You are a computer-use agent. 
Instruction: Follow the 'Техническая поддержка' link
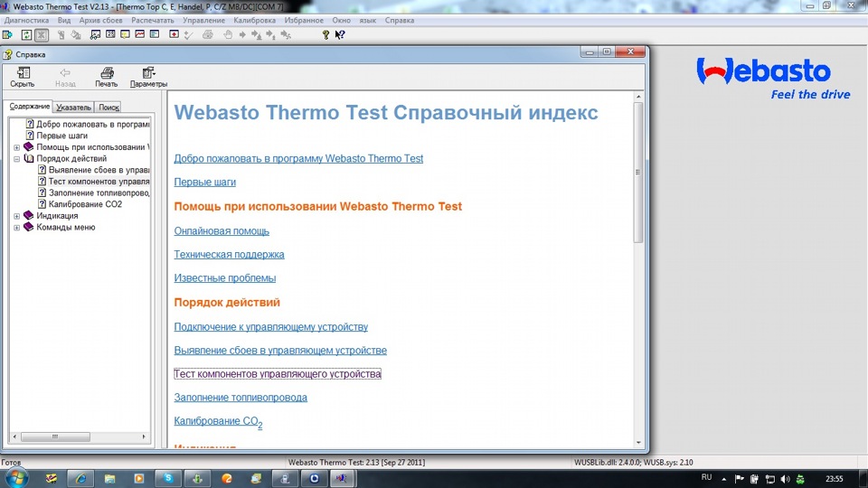(x=229, y=255)
